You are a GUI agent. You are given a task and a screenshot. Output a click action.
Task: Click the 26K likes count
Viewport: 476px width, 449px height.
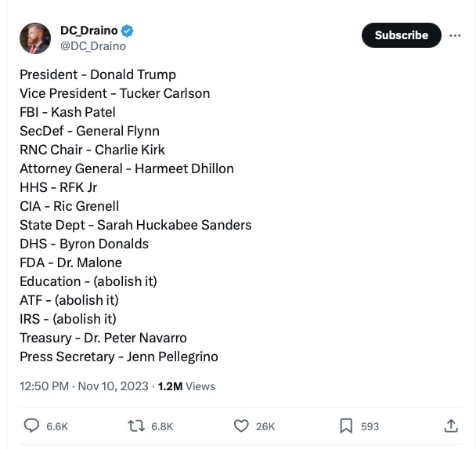click(x=265, y=426)
